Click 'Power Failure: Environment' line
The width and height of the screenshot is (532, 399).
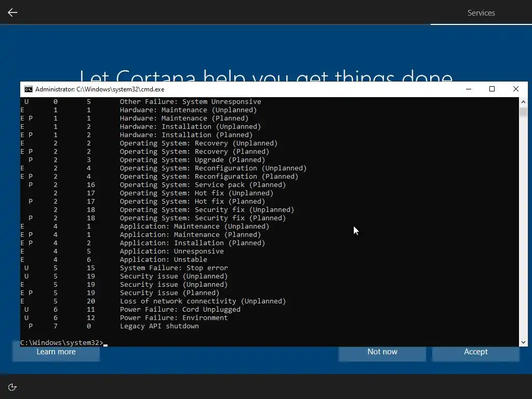pyautogui.click(x=174, y=317)
